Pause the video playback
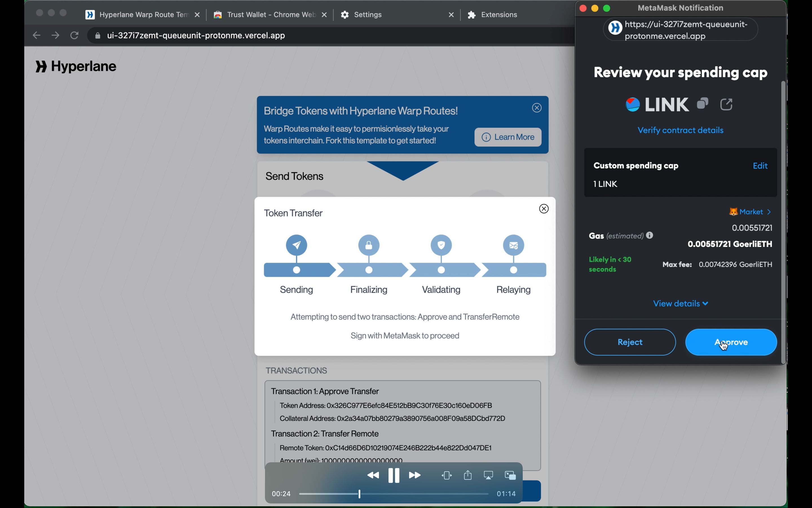Screen dimensions: 812x508 coord(394,476)
